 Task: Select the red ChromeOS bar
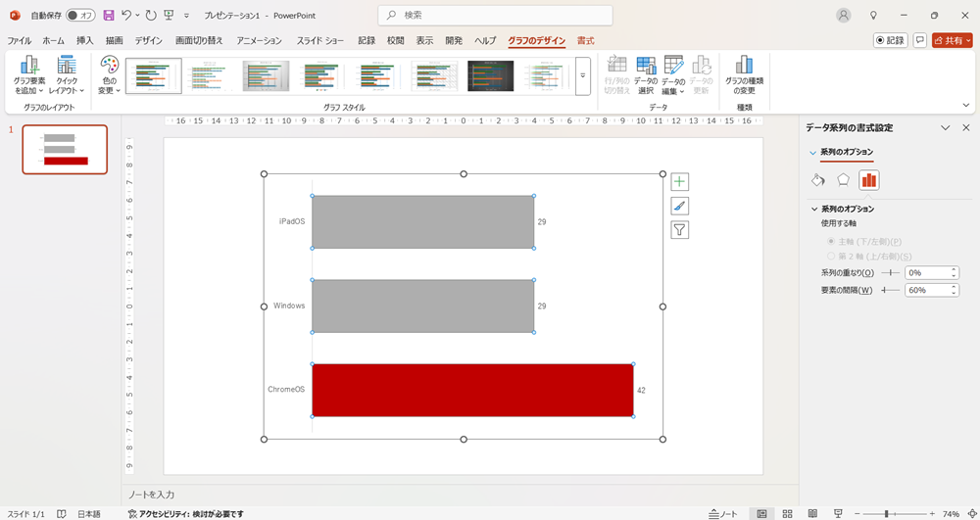[x=472, y=390]
